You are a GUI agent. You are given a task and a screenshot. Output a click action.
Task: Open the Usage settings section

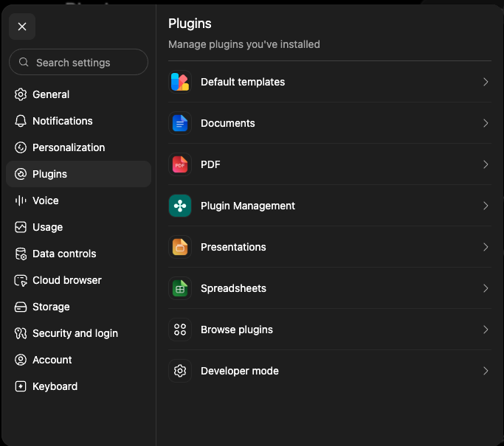pos(78,227)
